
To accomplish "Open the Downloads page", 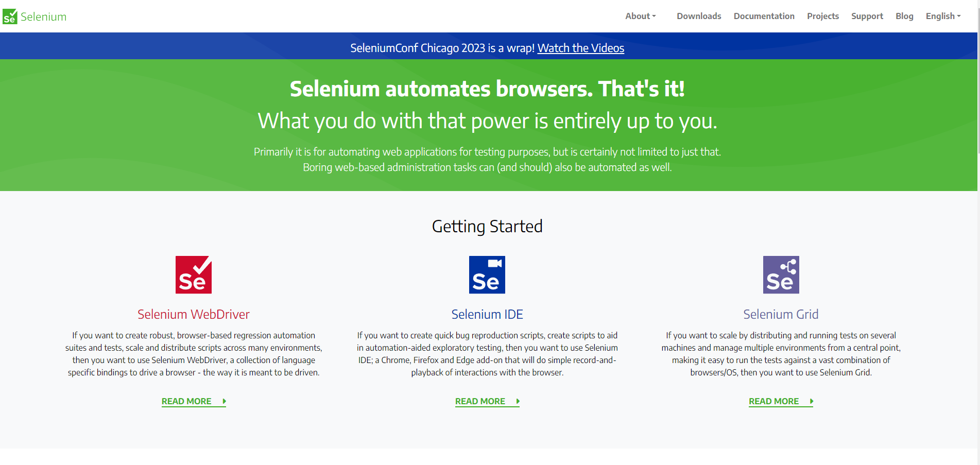I will (x=699, y=16).
